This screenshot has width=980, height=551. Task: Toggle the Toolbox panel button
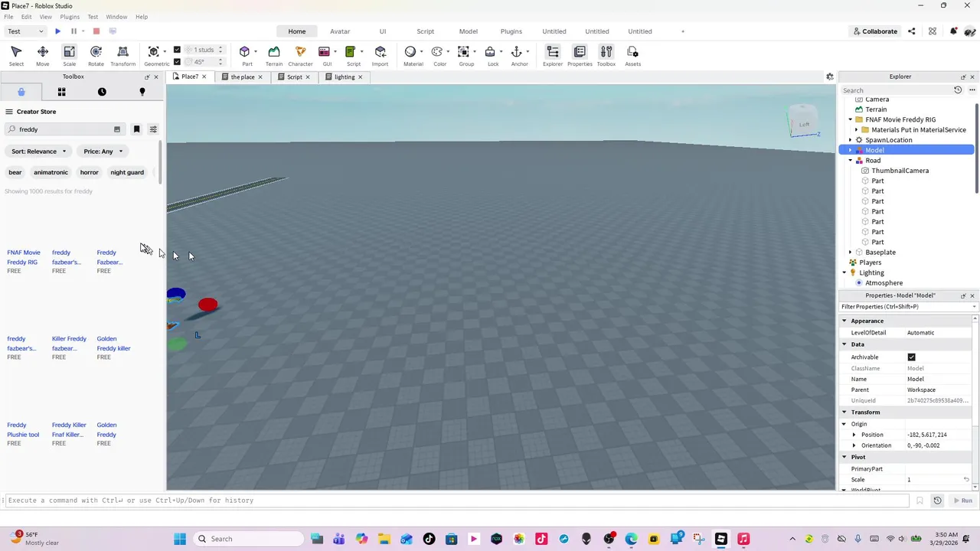pos(606,55)
